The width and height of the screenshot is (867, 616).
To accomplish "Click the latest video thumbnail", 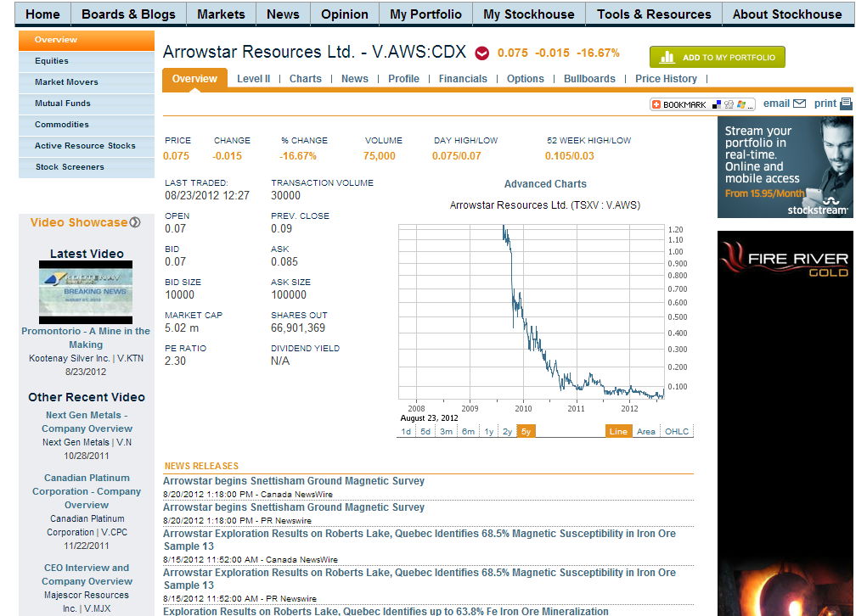I will pos(86,291).
